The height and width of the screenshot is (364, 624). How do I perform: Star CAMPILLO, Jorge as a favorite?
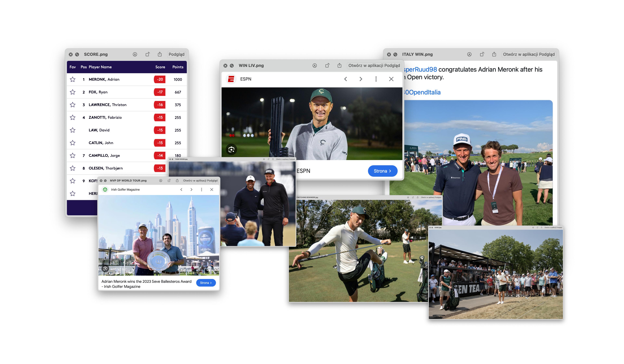72,156
